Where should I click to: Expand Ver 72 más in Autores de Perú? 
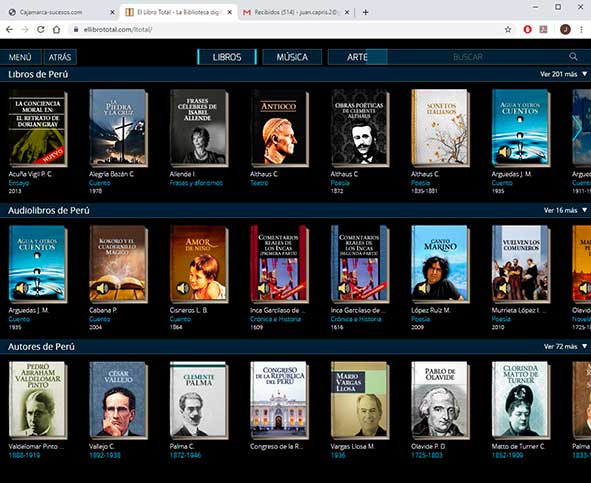[x=565, y=347]
